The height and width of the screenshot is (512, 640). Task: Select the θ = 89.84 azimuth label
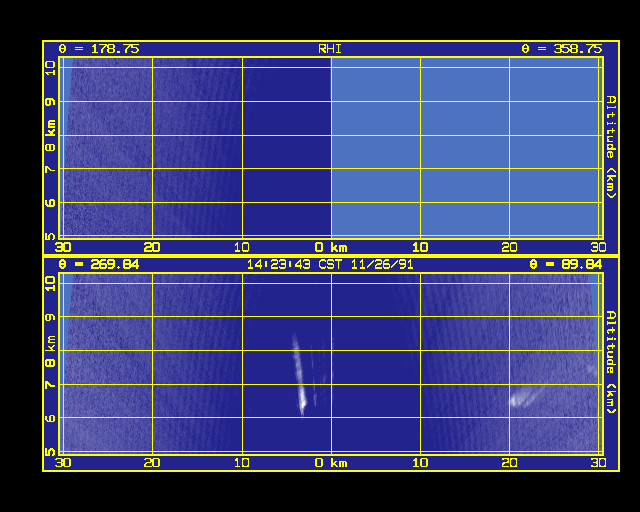566,265
